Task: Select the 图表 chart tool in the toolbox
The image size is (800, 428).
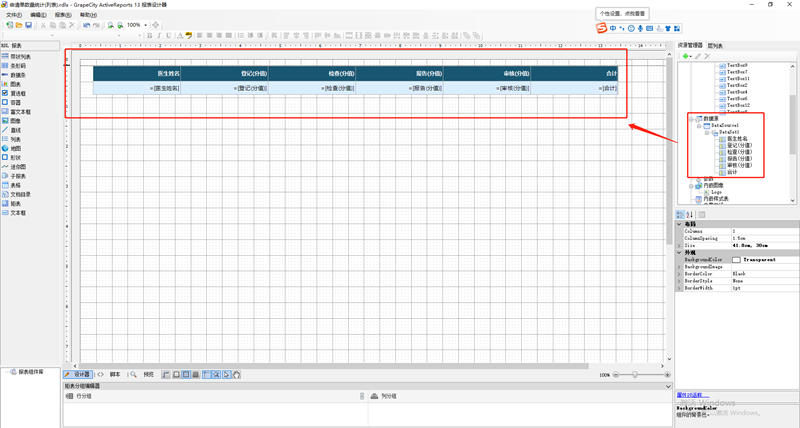Action: [x=16, y=84]
